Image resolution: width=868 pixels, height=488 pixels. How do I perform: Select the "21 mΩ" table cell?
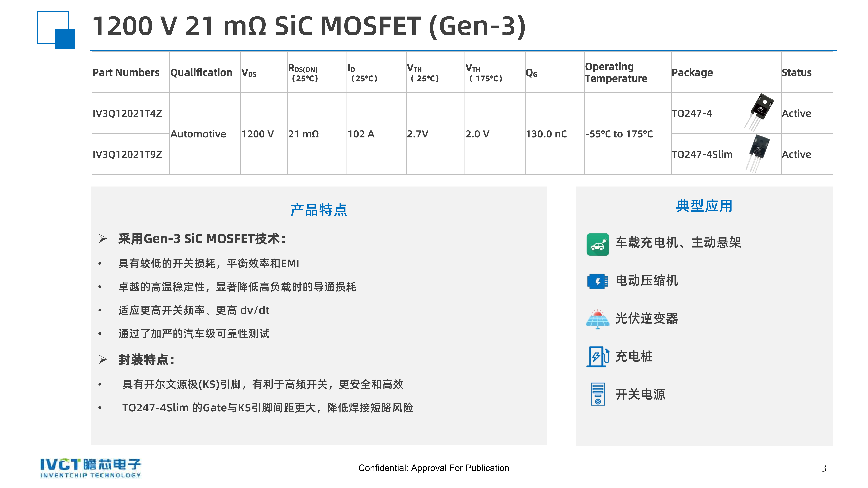pos(304,134)
